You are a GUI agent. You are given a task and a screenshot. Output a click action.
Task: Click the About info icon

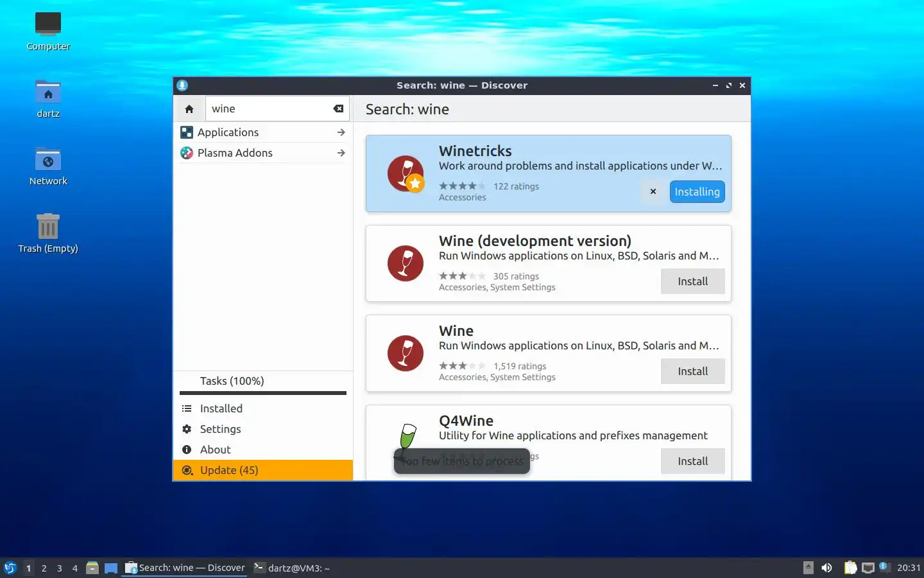pos(187,450)
